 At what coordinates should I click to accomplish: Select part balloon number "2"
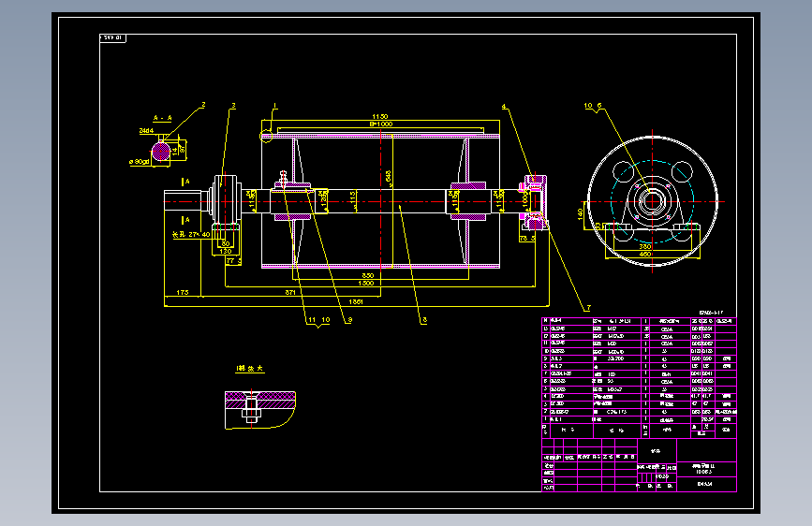point(203,105)
